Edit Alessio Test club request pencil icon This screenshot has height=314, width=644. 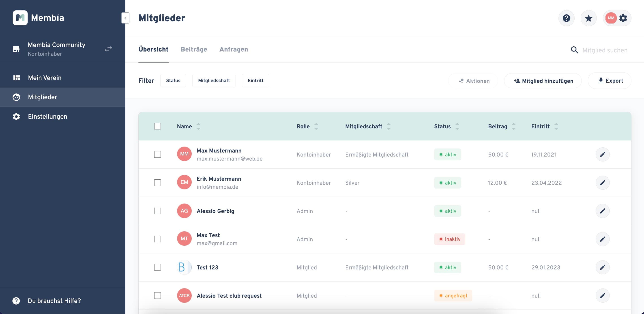(x=603, y=296)
